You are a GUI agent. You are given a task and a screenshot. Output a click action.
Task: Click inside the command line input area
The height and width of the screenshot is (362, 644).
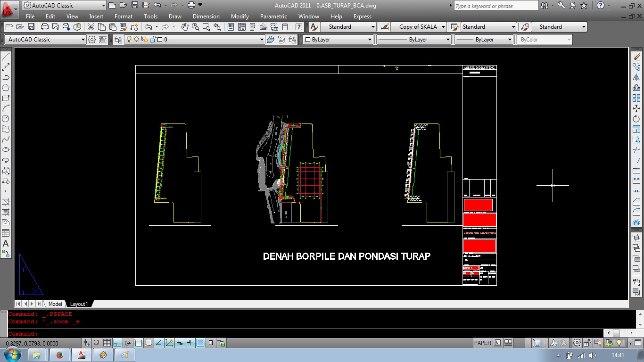tap(141, 333)
